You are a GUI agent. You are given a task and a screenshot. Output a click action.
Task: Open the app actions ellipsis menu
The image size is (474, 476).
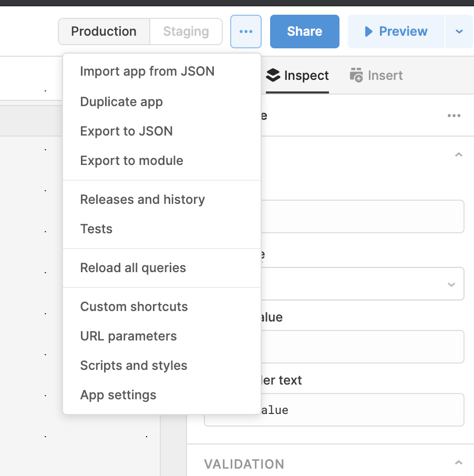coord(245,31)
